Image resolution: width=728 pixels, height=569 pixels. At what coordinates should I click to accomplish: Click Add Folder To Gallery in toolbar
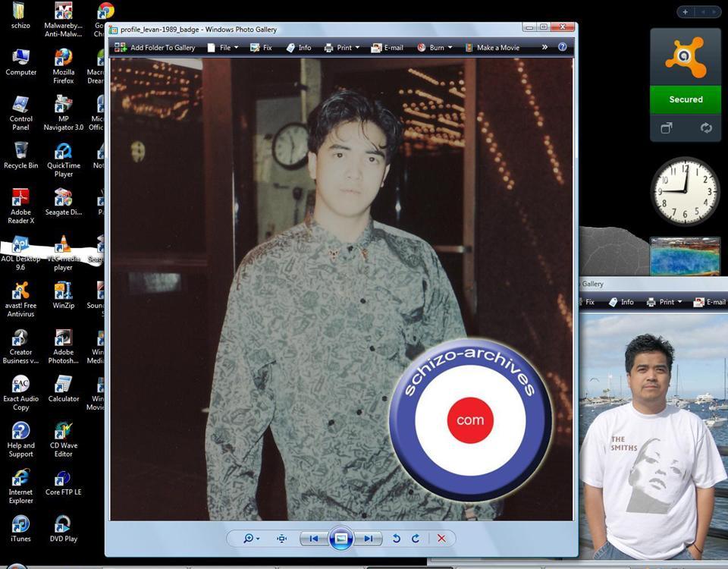pyautogui.click(x=155, y=47)
